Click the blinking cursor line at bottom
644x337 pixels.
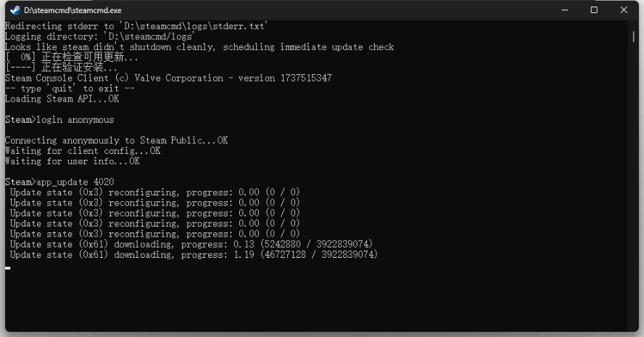tap(8, 268)
